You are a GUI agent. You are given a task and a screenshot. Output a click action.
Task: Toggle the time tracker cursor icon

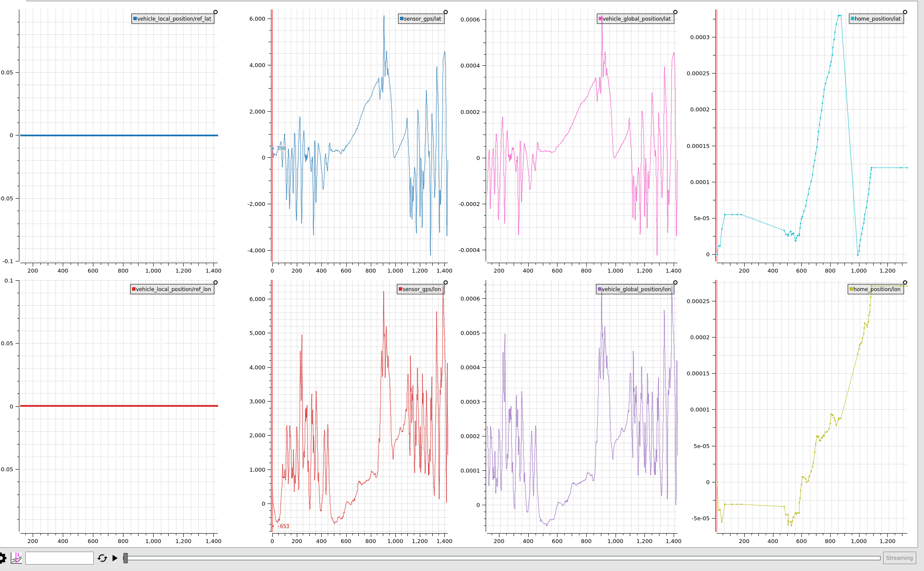point(16,558)
